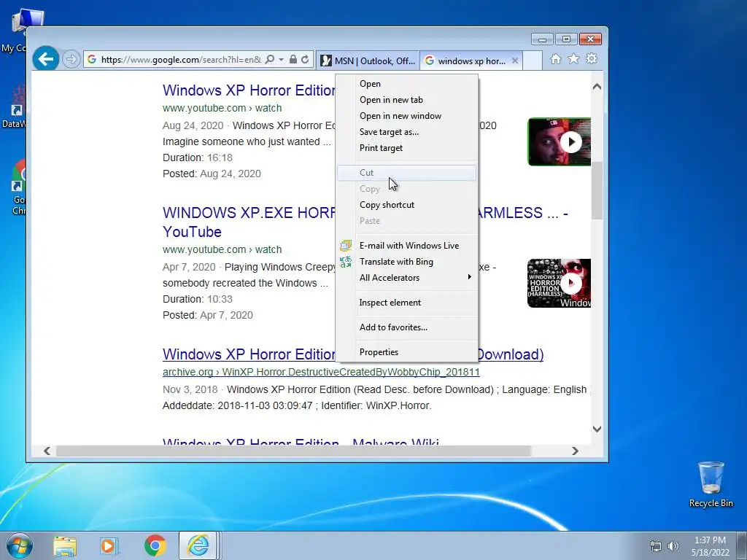747x560 pixels.
Task: Open a new blank tab button
Action: coord(533,61)
